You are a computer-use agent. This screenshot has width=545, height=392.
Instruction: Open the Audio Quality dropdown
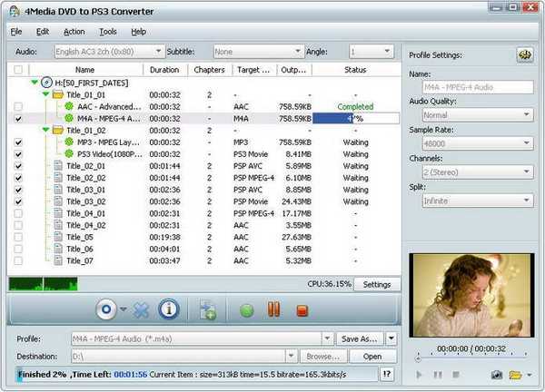coord(478,114)
